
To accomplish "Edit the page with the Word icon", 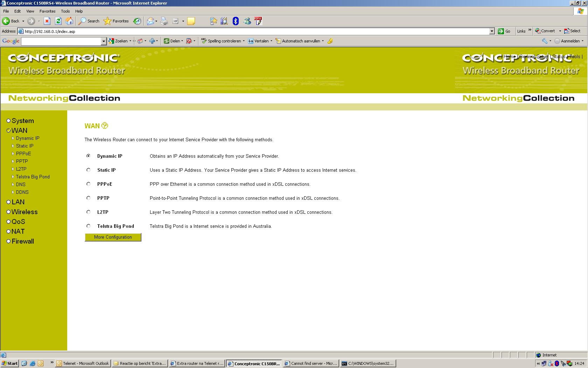I will (x=175, y=21).
